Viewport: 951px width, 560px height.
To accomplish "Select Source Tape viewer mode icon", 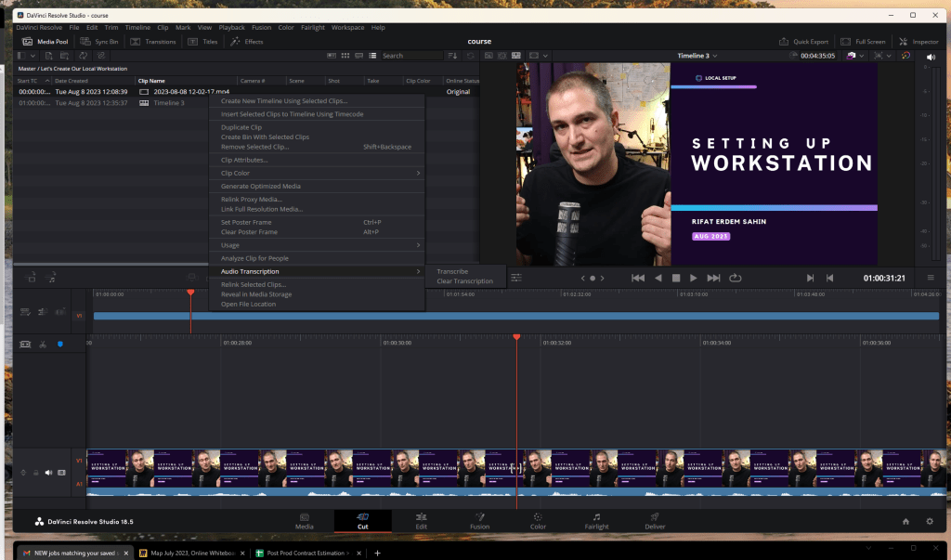I will [502, 55].
